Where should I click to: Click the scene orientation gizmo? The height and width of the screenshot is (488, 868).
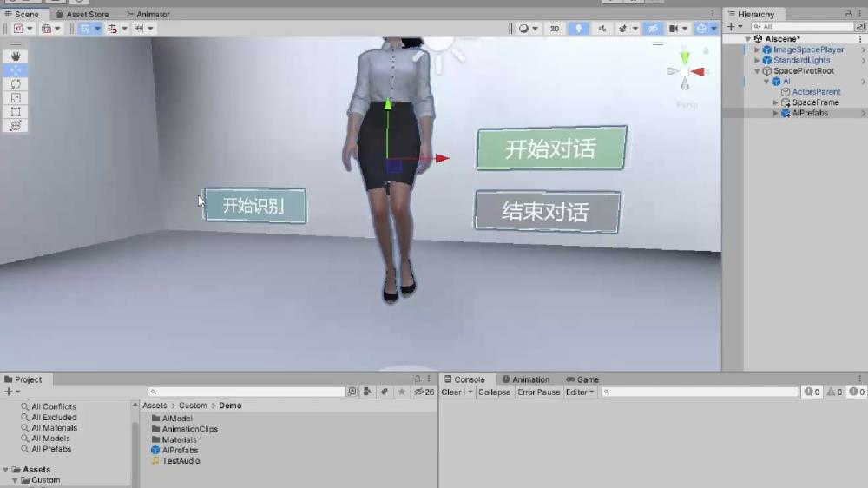685,72
